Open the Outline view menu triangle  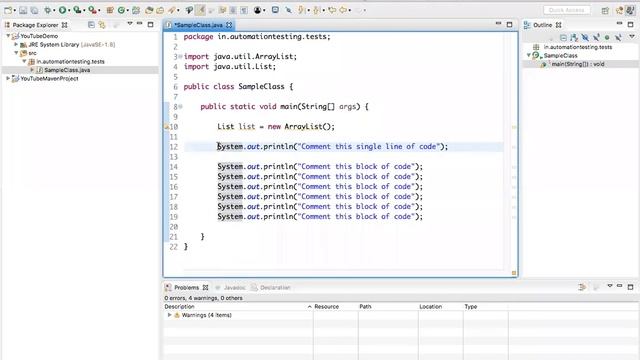click(x=632, y=37)
